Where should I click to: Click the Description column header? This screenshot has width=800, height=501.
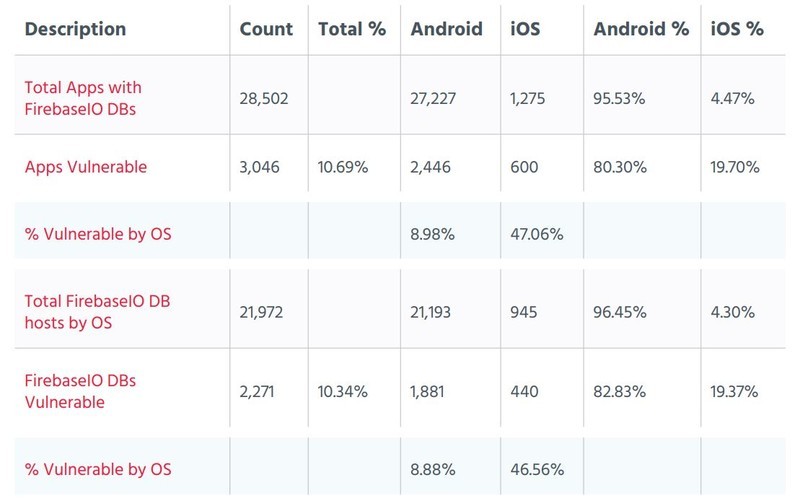click(75, 29)
